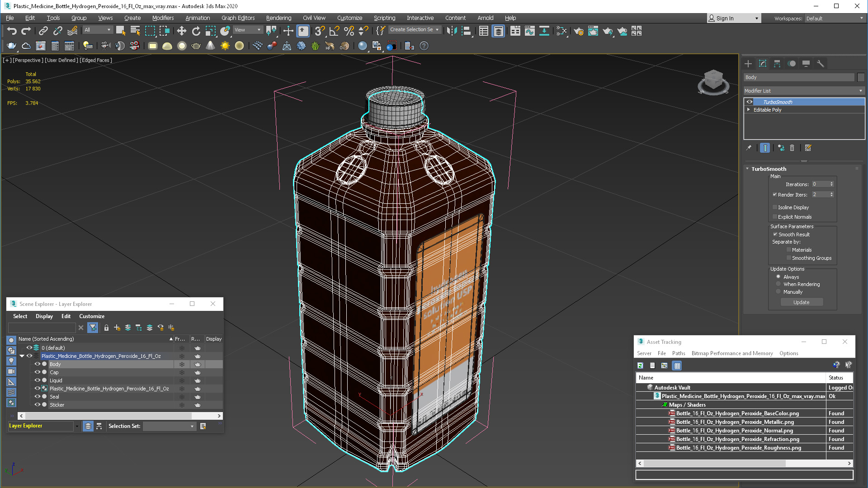Open the selection filter All dropdown

(98, 30)
